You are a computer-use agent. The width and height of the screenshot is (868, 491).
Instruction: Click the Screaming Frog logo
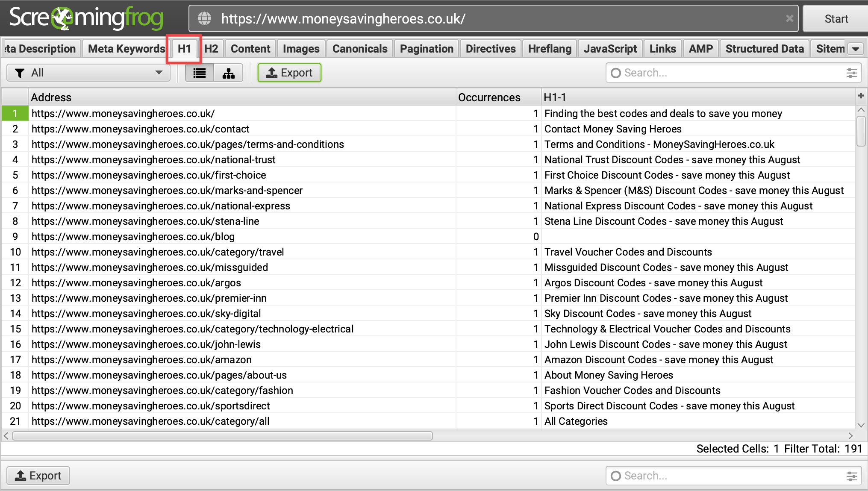click(x=85, y=18)
